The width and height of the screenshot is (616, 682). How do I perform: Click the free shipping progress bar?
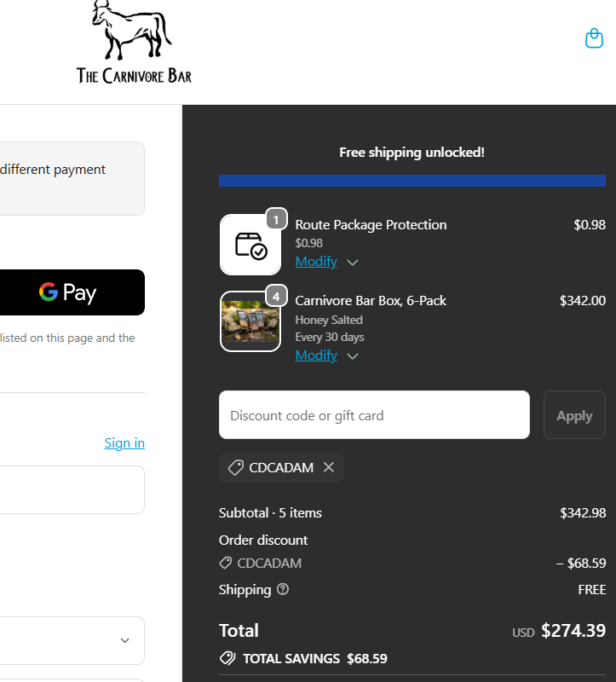pyautogui.click(x=412, y=181)
